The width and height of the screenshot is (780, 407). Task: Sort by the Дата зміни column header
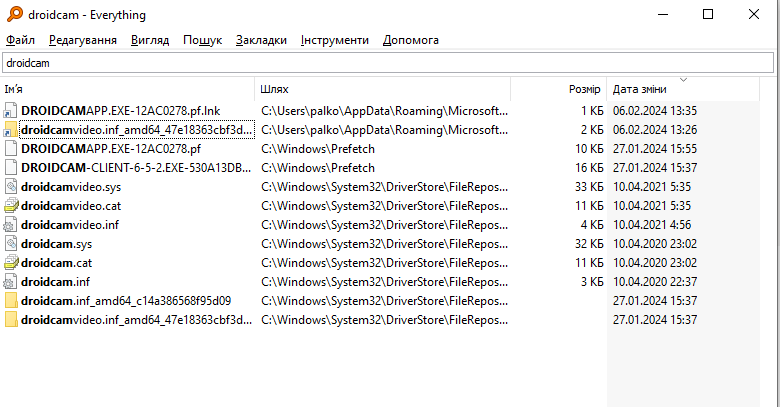click(683, 89)
